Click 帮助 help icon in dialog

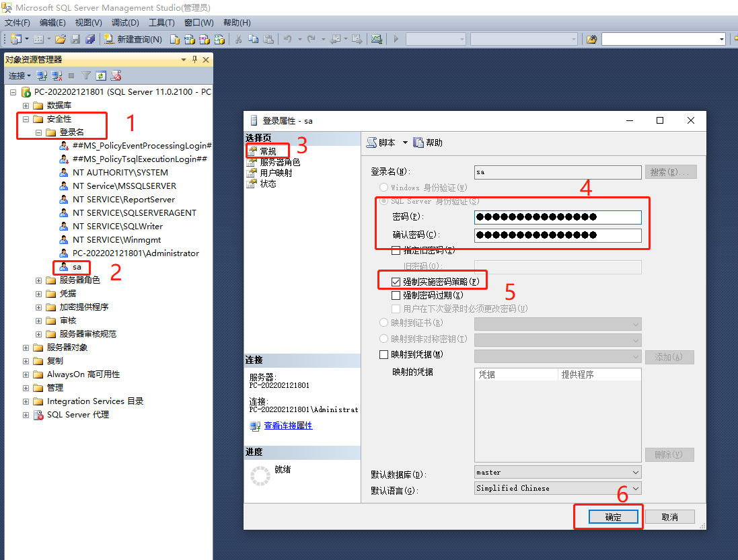418,143
